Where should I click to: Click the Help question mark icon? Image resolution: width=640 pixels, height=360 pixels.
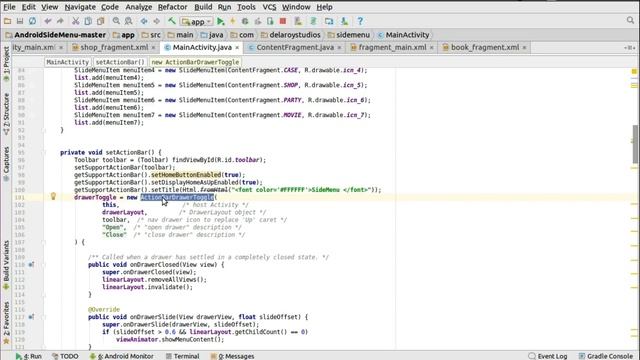[x=360, y=21]
